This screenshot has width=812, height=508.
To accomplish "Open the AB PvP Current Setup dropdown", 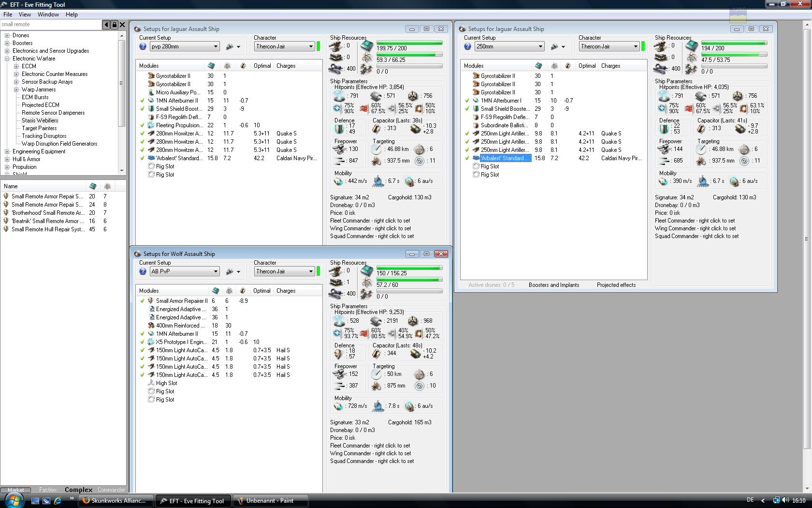I will coord(185,271).
